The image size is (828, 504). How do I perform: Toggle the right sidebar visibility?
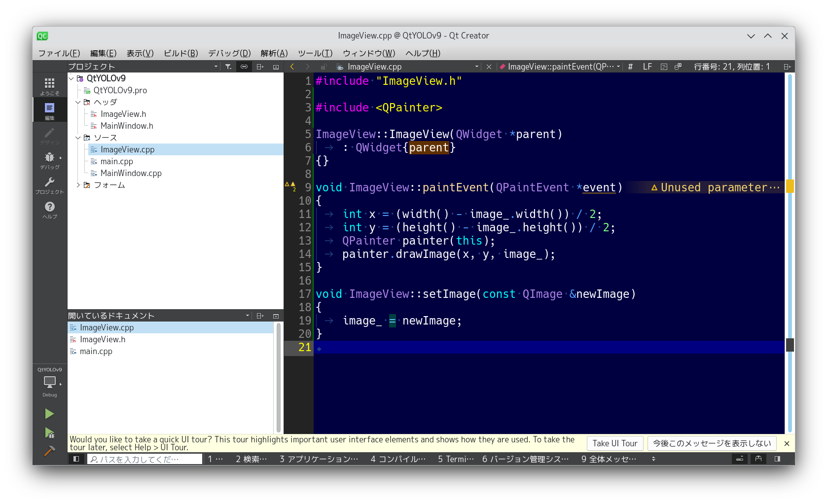tap(777, 459)
